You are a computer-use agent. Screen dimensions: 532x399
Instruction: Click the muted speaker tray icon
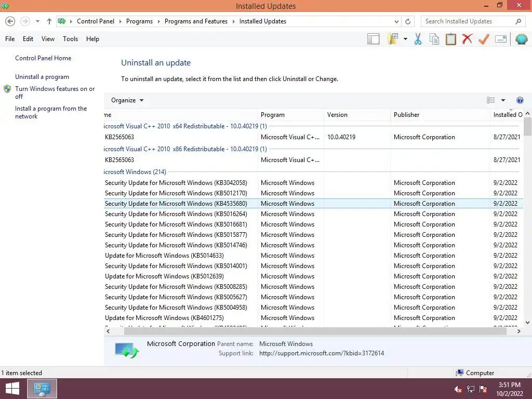click(458, 389)
